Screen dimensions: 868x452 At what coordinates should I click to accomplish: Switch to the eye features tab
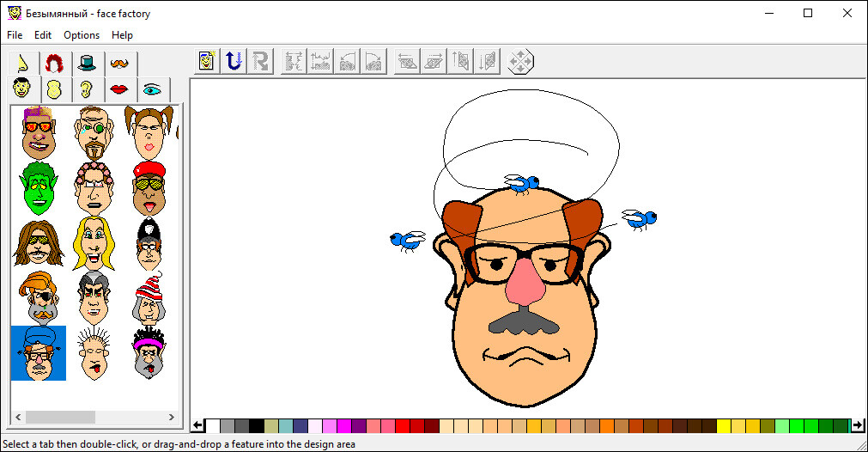[152, 89]
